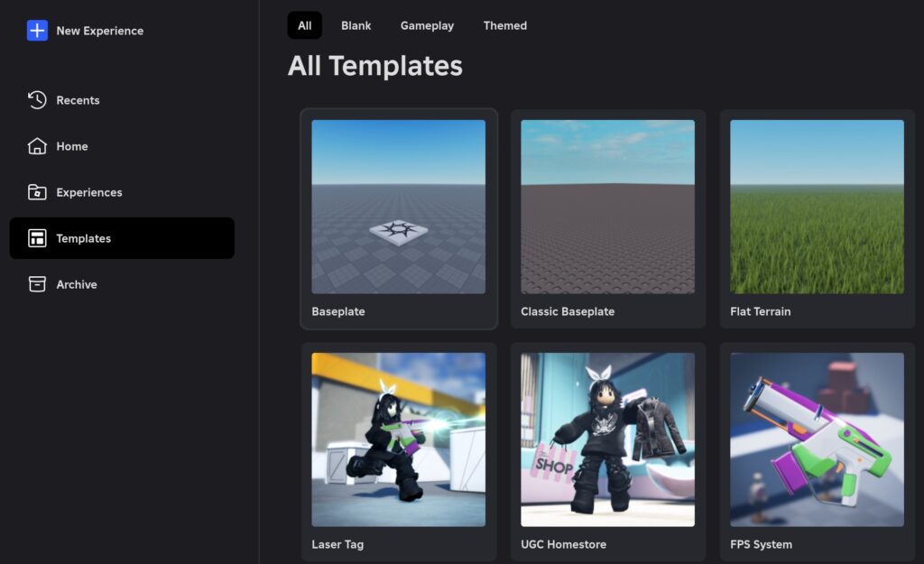Click the Recents sidebar label
Image resolution: width=924 pixels, height=564 pixels.
point(78,100)
